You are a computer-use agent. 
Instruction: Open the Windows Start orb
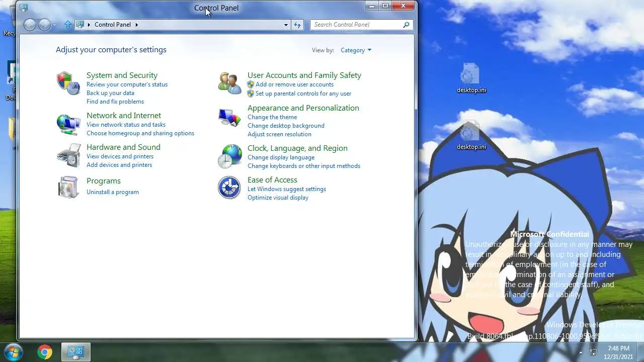point(14,351)
